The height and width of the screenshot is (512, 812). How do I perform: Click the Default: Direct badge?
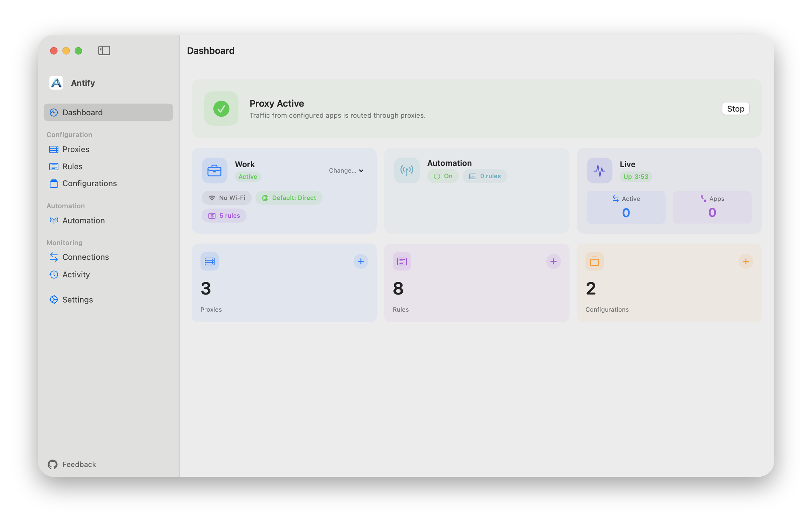(289, 198)
